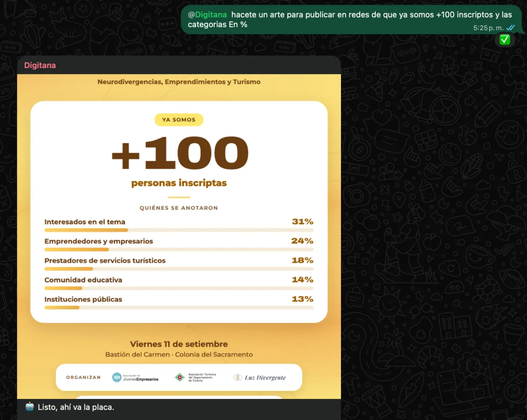The height and width of the screenshot is (420, 527).
Task: Click the 'personas inscriptas' text
Action: 179,183
